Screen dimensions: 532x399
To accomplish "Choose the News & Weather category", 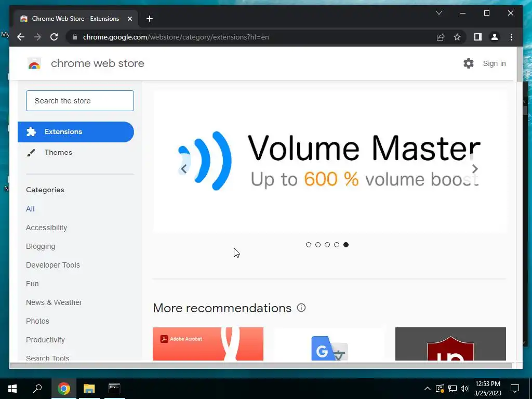I will pos(54,302).
